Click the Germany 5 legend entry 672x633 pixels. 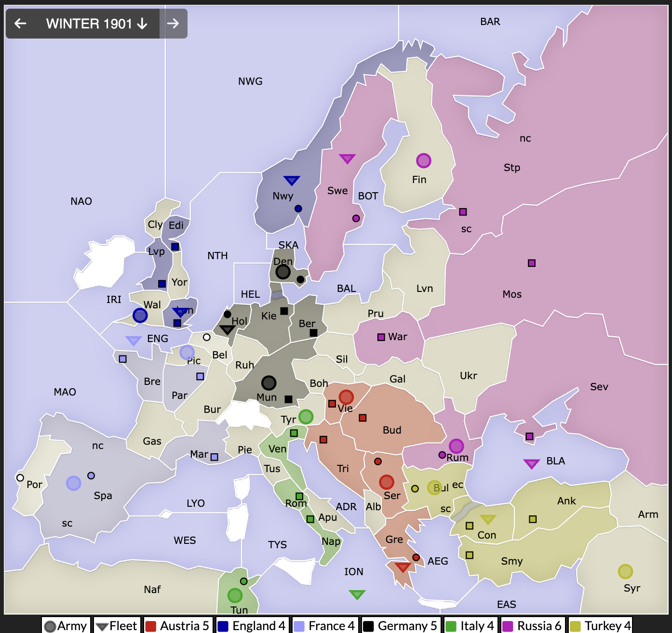tap(401, 625)
